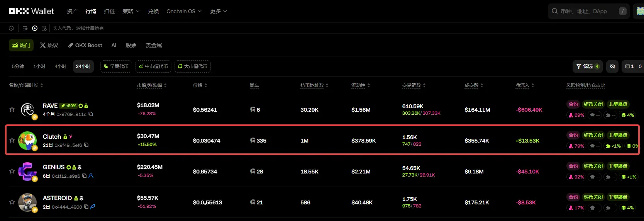The height and width of the screenshot is (221, 644).
Task: Favorite the RAVE token with its star
Action: tap(12, 109)
